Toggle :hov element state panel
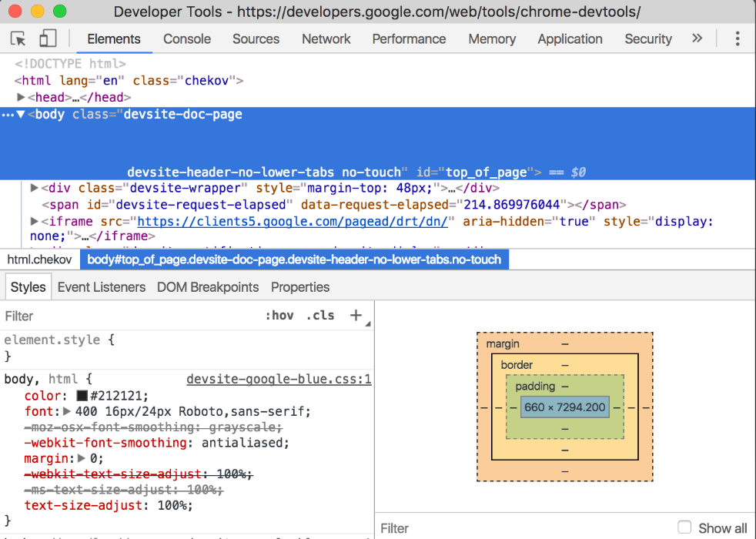This screenshot has height=539, width=756. [x=279, y=315]
